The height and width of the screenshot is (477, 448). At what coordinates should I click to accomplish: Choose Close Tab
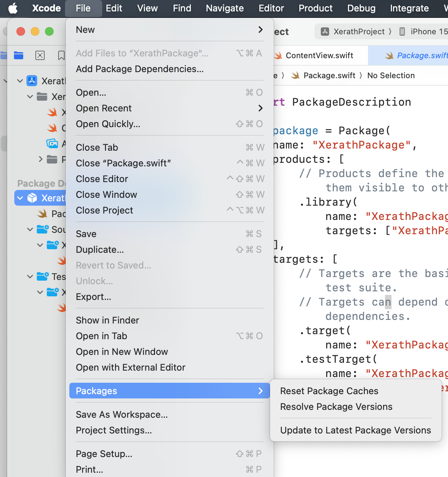tap(170, 147)
